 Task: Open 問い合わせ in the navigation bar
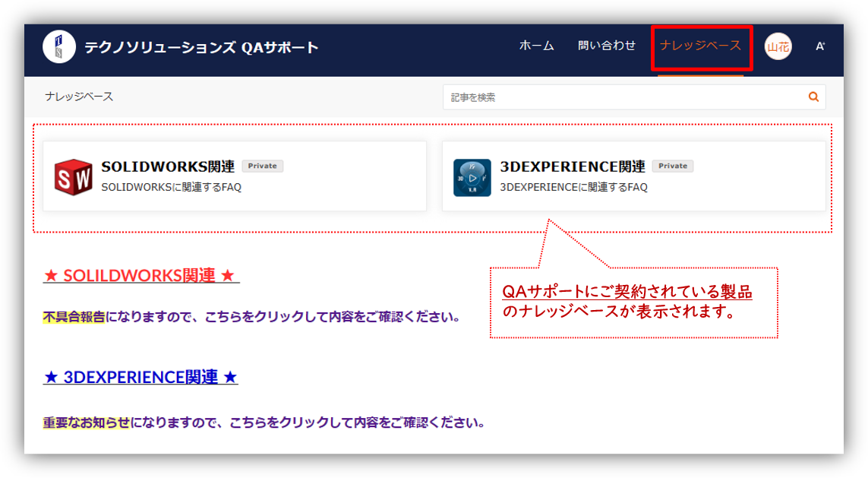click(607, 46)
